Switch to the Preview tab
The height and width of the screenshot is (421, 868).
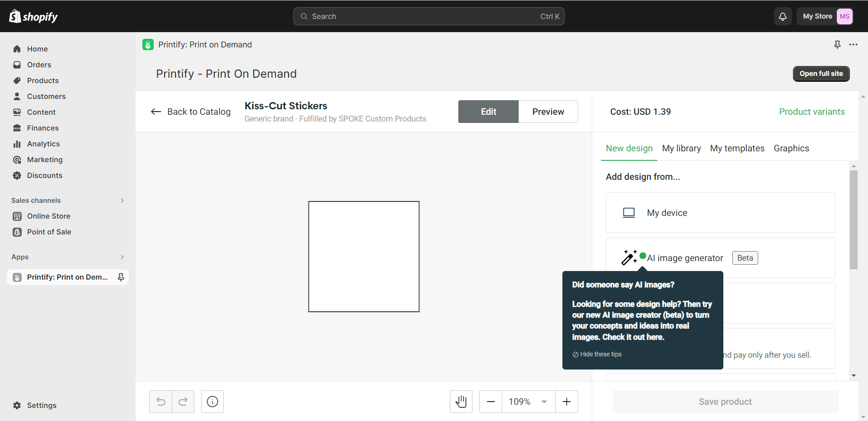pos(548,112)
